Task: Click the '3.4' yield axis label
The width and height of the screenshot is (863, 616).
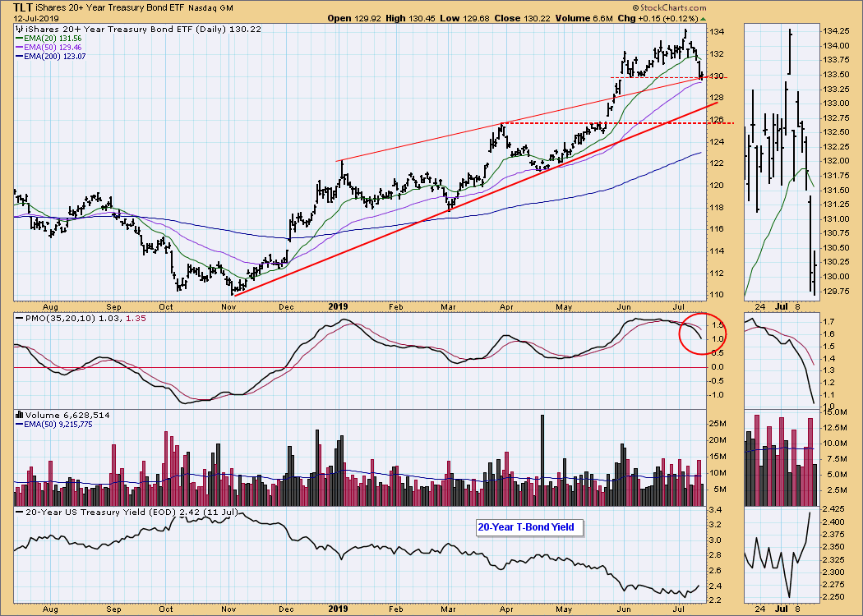Action: pos(716,510)
